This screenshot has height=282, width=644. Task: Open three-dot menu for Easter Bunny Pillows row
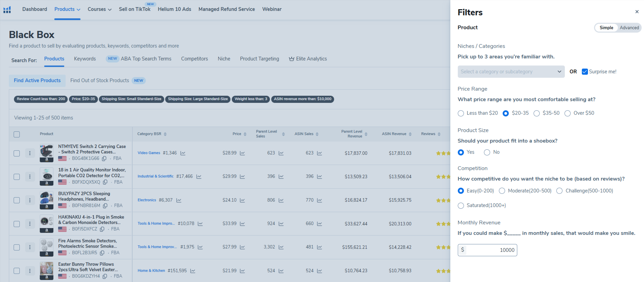coord(30,271)
